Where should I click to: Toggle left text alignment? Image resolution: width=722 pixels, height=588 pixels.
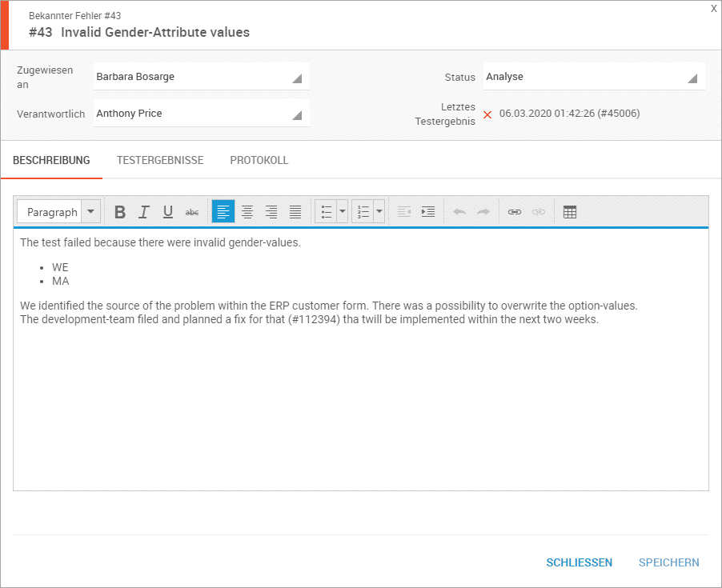pos(223,212)
